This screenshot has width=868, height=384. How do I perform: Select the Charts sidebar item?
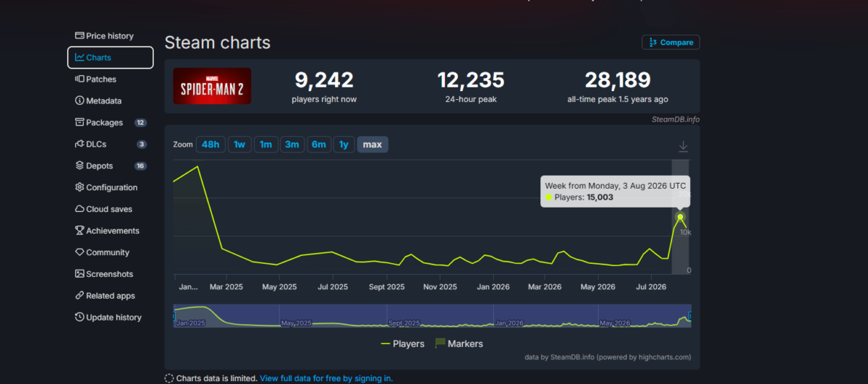110,57
